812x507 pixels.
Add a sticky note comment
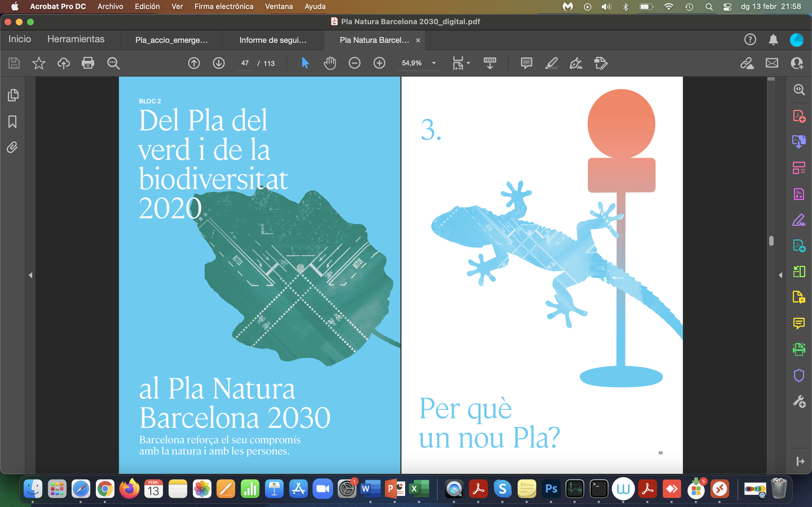pyautogui.click(x=526, y=63)
